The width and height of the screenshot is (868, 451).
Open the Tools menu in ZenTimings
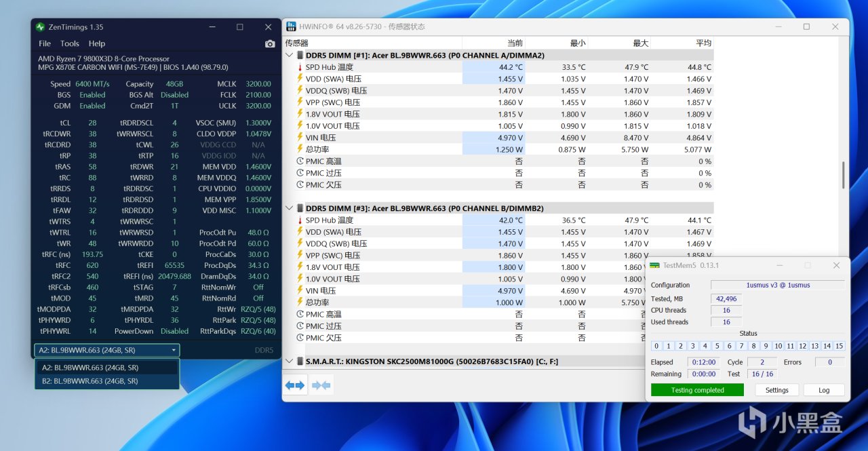click(70, 43)
